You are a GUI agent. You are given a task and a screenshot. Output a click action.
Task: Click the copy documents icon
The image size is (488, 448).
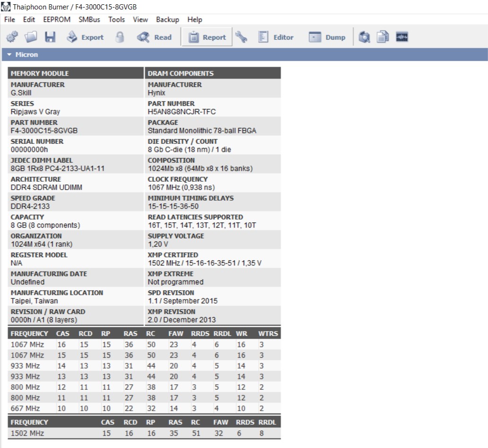(x=383, y=37)
